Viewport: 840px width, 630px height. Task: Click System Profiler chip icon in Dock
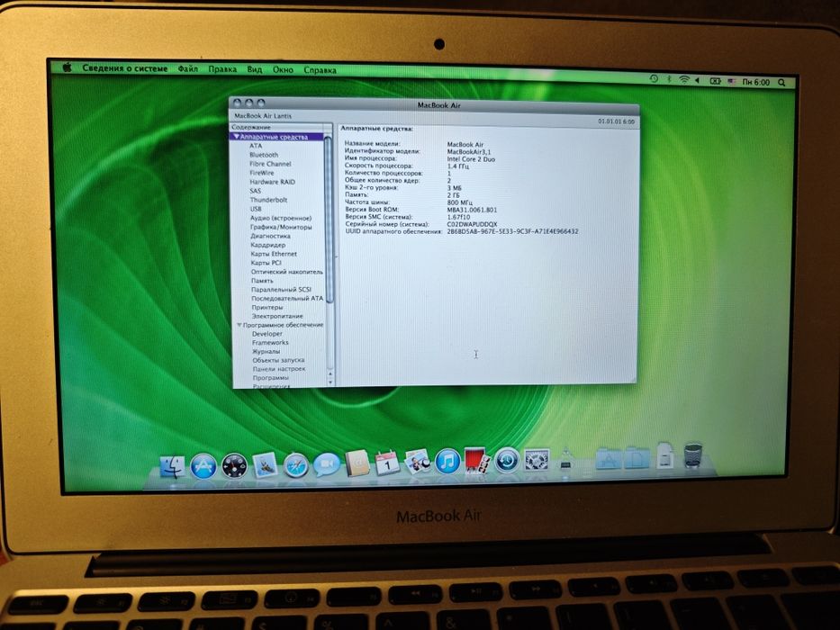tap(566, 459)
